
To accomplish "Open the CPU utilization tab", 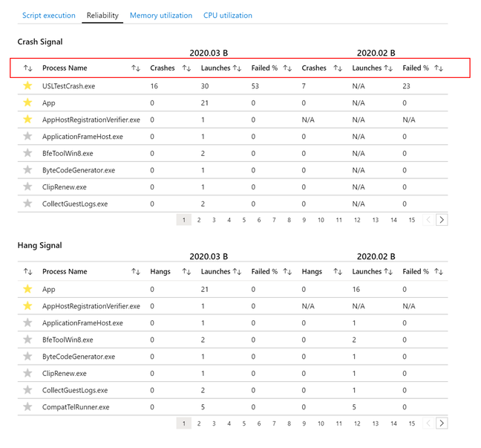I will (228, 16).
